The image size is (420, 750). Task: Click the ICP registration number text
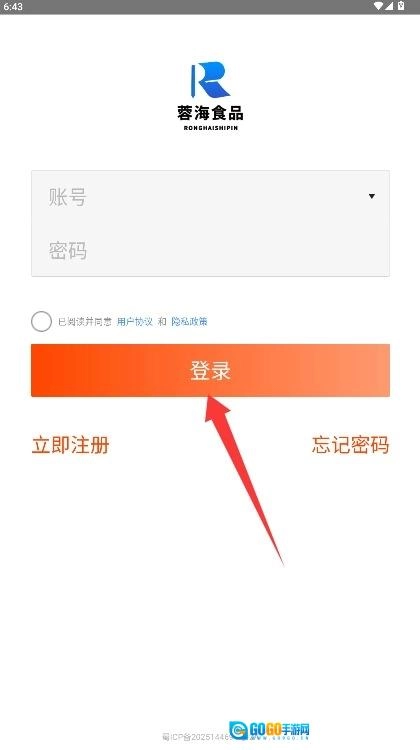[x=196, y=737]
